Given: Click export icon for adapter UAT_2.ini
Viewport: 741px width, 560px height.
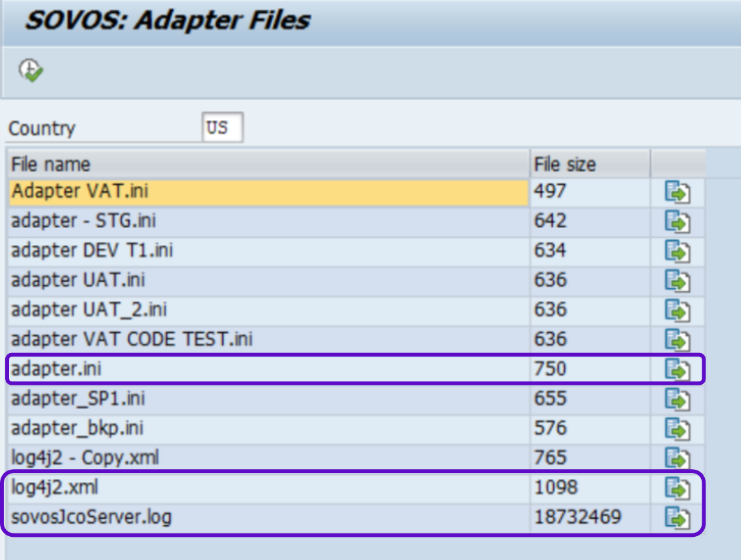Looking at the screenshot, I should pyautogui.click(x=677, y=311).
